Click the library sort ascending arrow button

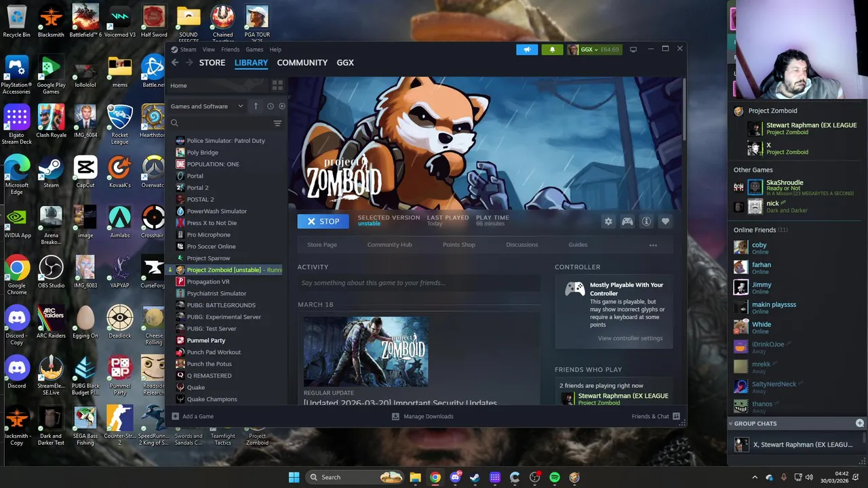tap(256, 106)
